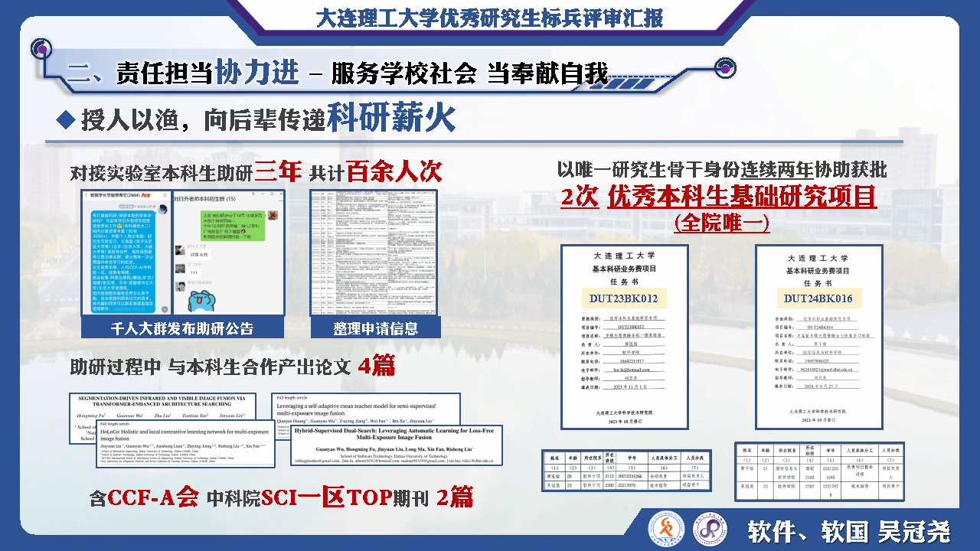The image size is (980, 551).
Task: Click the DUT24BK016 project number box
Action: (818, 298)
